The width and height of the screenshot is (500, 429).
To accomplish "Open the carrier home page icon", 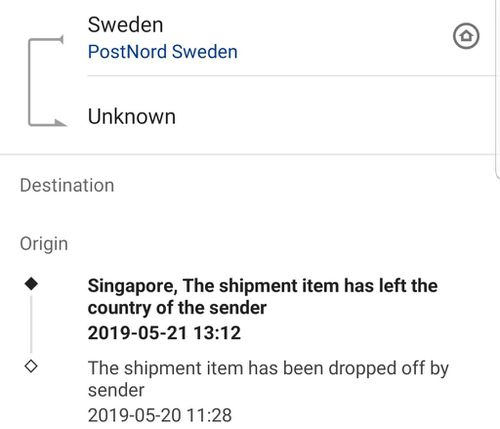I will pyautogui.click(x=466, y=36).
